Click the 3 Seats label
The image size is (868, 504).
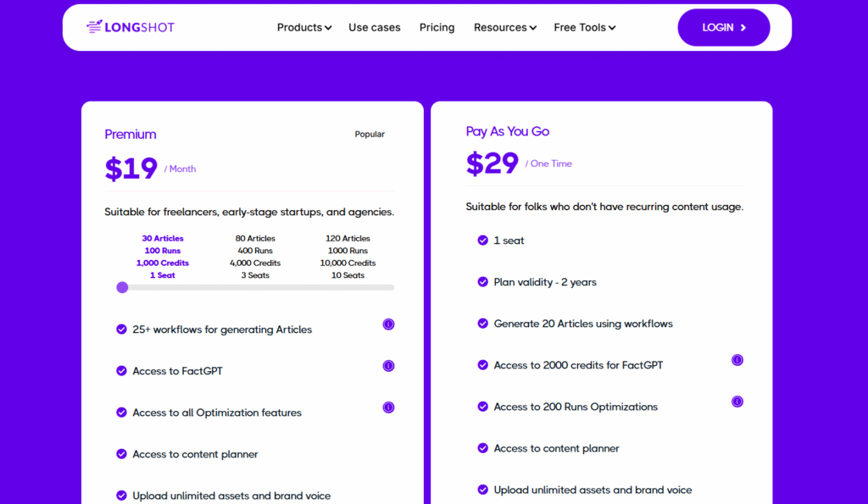255,275
